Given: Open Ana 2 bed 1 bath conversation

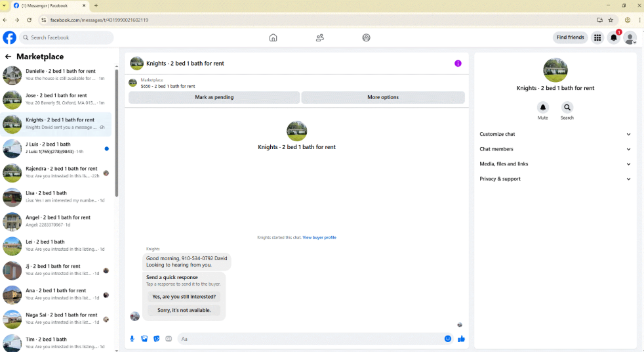Looking at the screenshot, I should point(56,294).
